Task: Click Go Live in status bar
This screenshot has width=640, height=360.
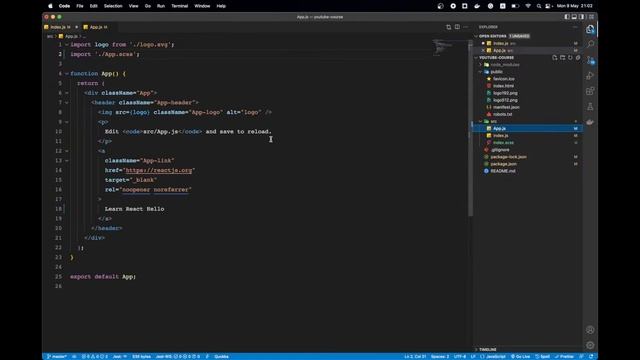Action: [520, 356]
